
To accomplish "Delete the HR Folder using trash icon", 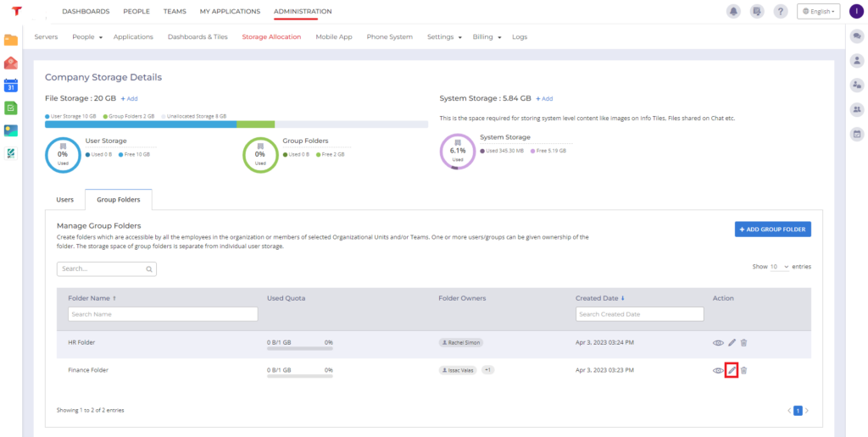I will tap(743, 342).
